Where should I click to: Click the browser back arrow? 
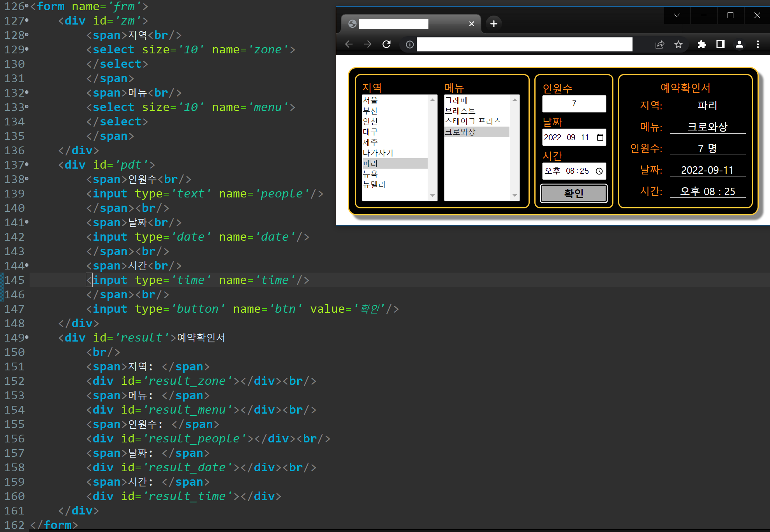point(349,44)
